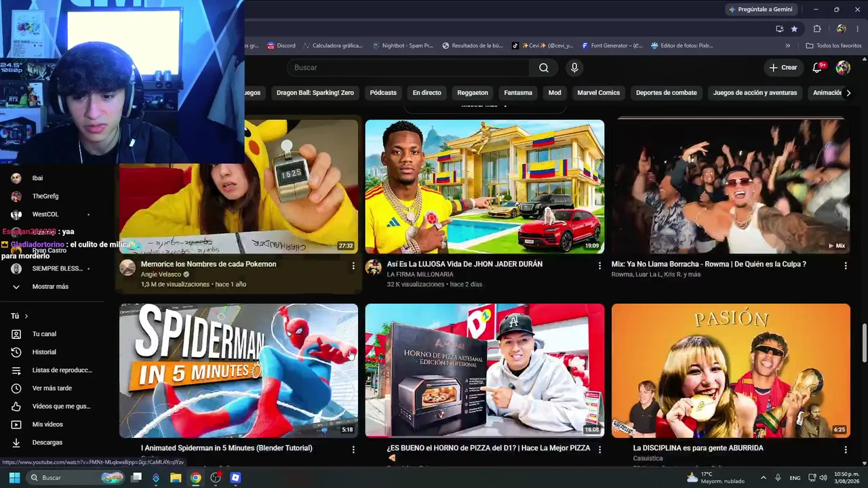Open Chrome from the Windows taskbar
Viewport: 868px width, 488px height.
click(x=195, y=478)
